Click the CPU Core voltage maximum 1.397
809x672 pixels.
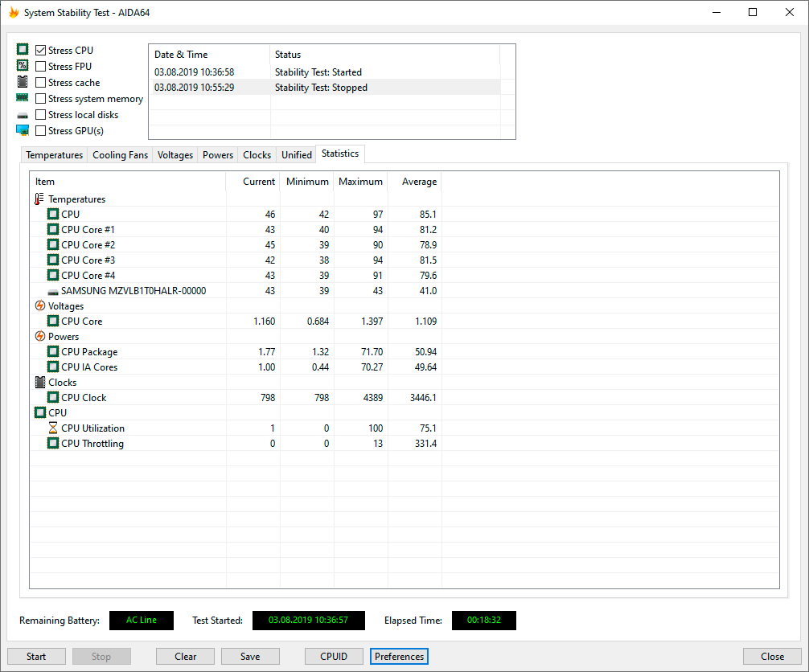(x=372, y=322)
